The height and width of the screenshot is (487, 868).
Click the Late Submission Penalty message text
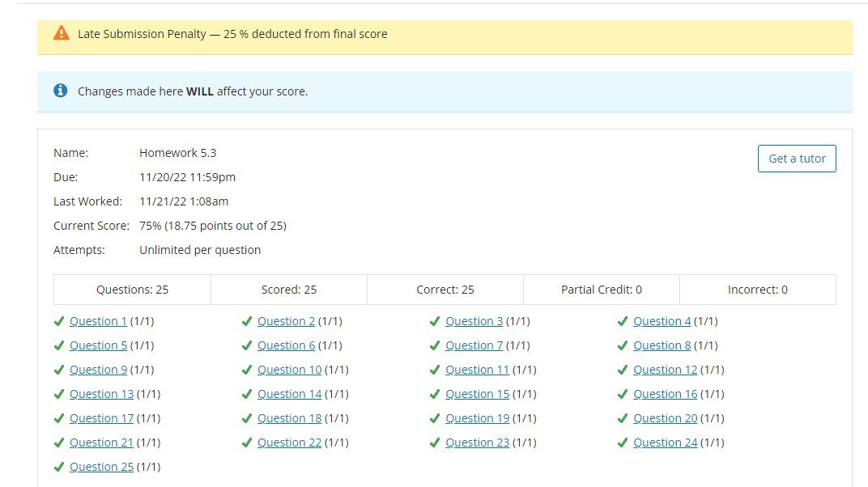click(x=232, y=34)
